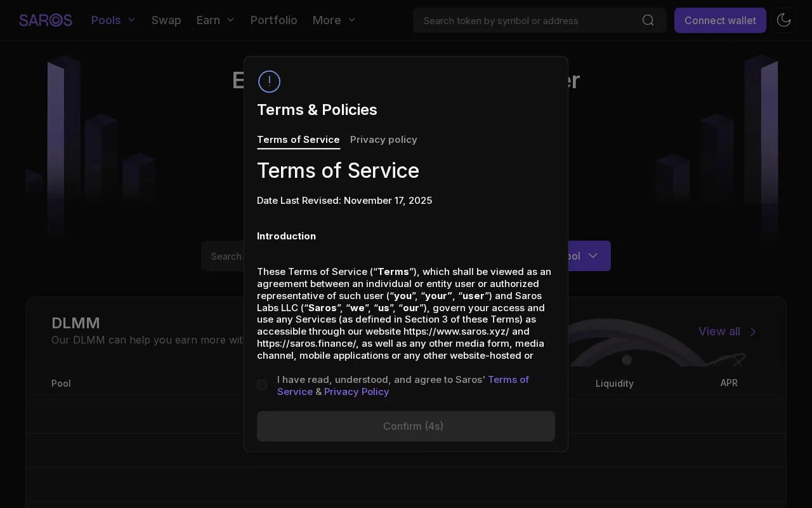The height and width of the screenshot is (508, 812).
Task: Click the Introduction heading
Action: click(x=286, y=236)
